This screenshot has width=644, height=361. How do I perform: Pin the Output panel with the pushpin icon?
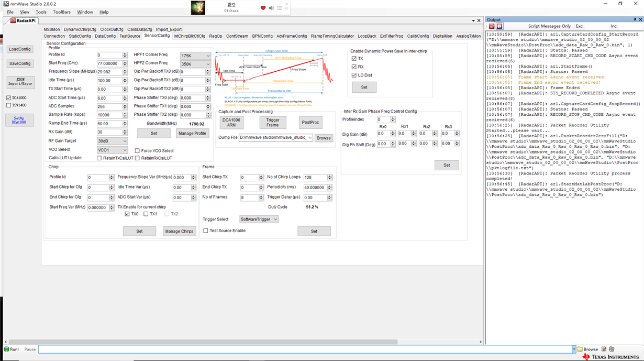pyautogui.click(x=635, y=20)
